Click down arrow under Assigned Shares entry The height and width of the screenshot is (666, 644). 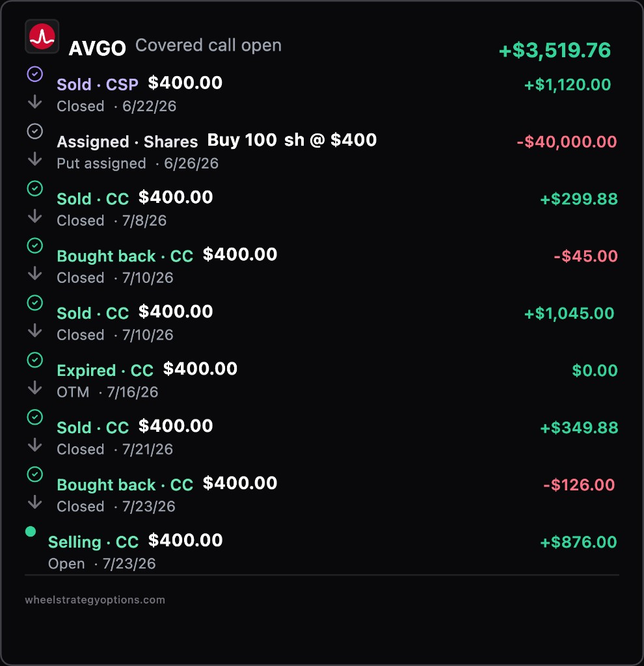click(35, 159)
